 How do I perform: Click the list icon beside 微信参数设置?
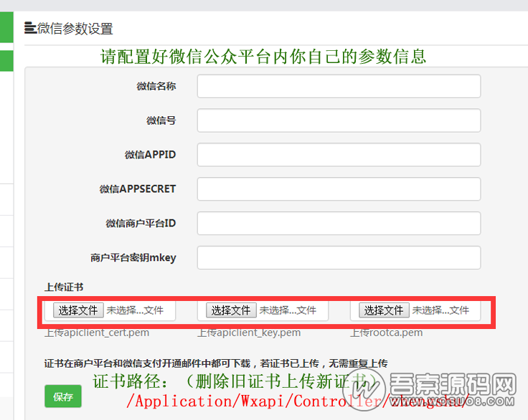[30, 29]
